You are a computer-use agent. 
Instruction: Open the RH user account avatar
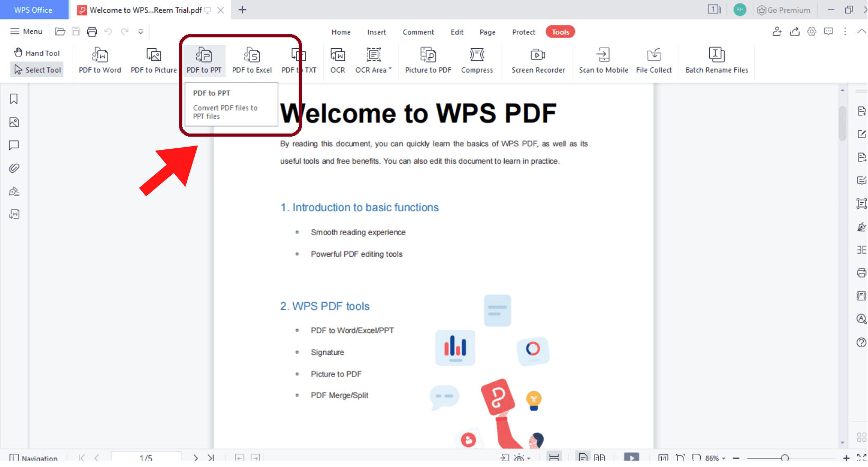coord(740,10)
